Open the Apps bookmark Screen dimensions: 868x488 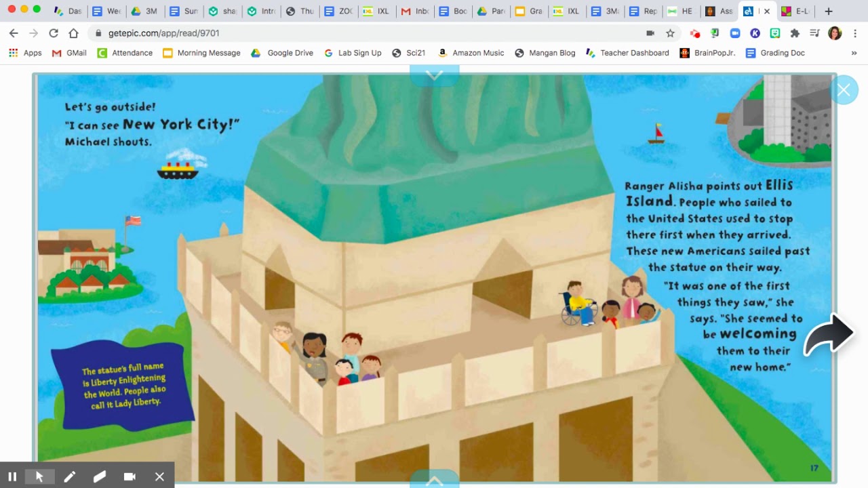click(25, 53)
